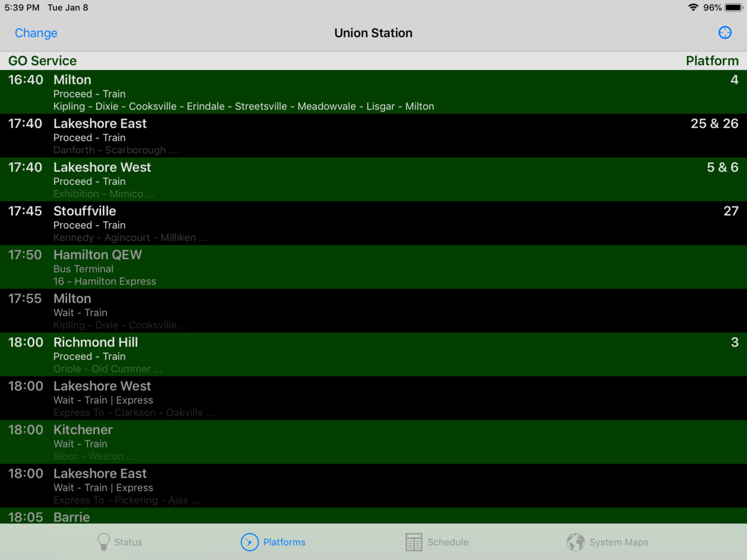Open the 18:05 Barrie departure row
The image size is (747, 560).
click(x=373, y=516)
